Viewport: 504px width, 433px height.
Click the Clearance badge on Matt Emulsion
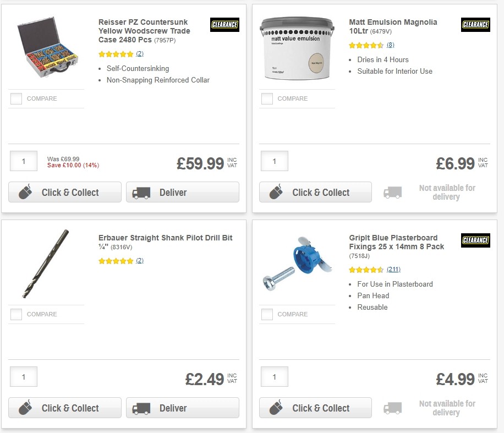tap(475, 25)
